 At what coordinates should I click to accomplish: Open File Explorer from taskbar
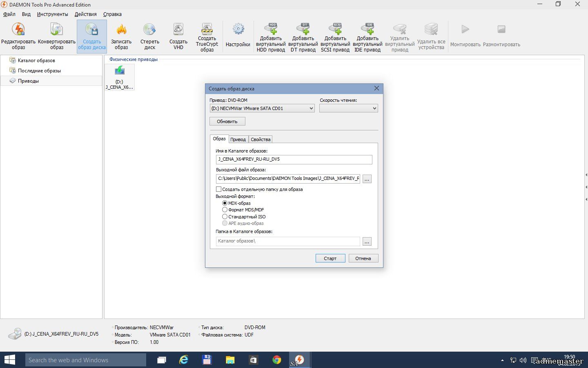[x=230, y=360]
